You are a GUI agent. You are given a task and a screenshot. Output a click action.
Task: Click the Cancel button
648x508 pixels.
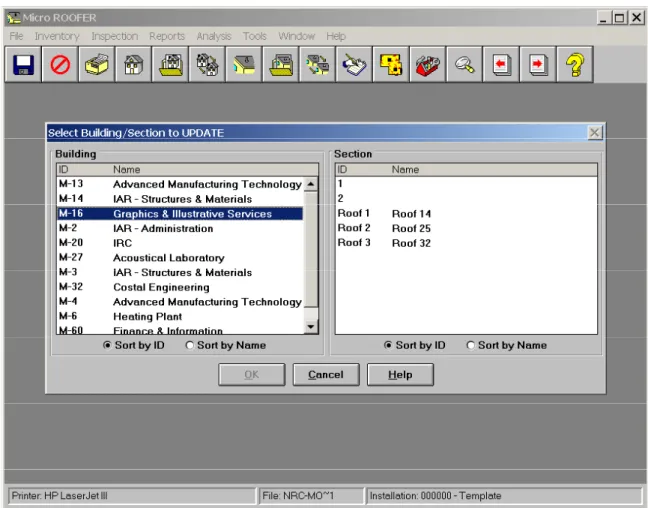pyautogui.click(x=326, y=374)
